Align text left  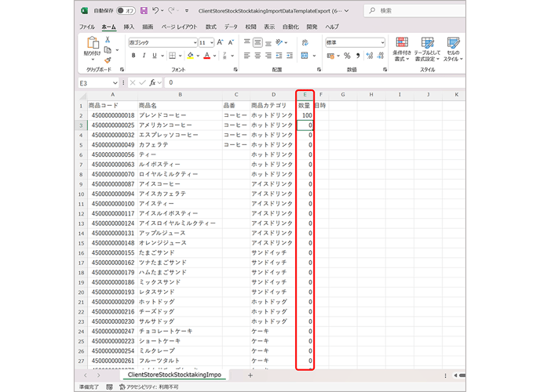click(247, 56)
